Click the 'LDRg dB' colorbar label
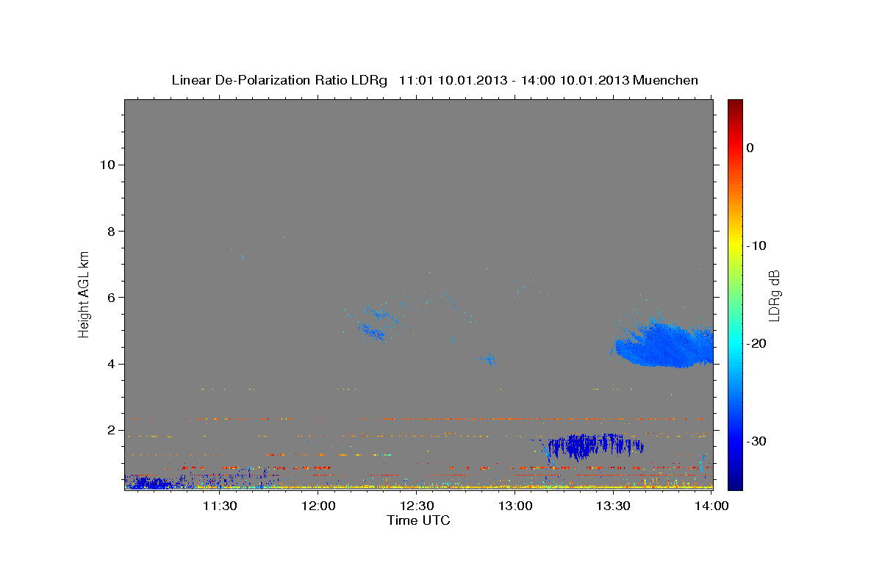Viewport: 882px width, 588px height. (774, 295)
